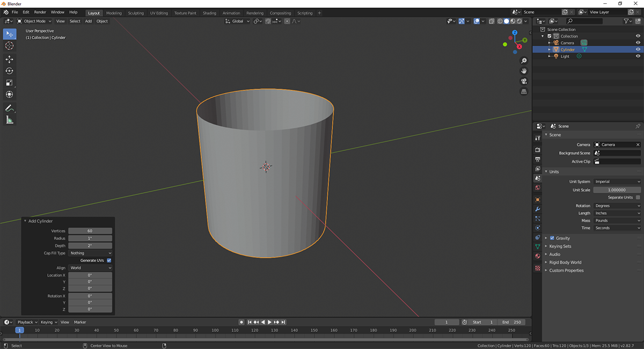Select the Rotate tool
Viewport: 644px width, 349px height.
click(9, 71)
